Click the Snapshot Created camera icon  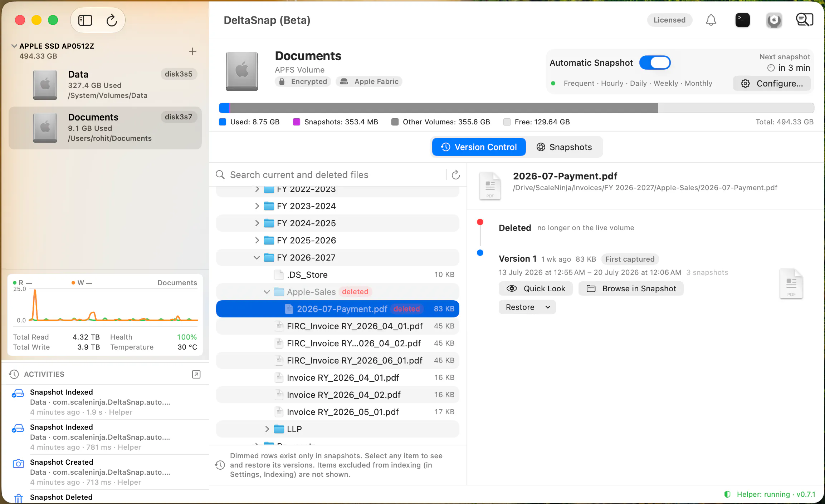tap(18, 464)
